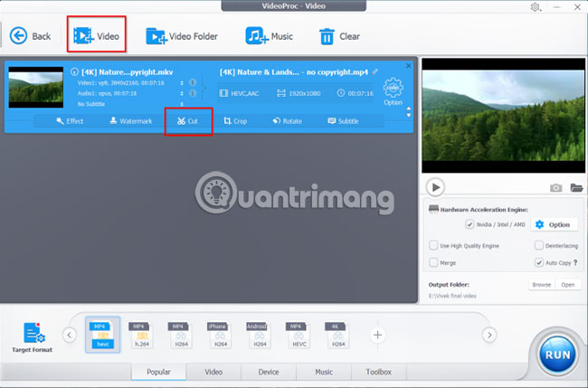The width and height of the screenshot is (588, 388).
Task: Select the Android H264 preset
Action: coord(259,335)
